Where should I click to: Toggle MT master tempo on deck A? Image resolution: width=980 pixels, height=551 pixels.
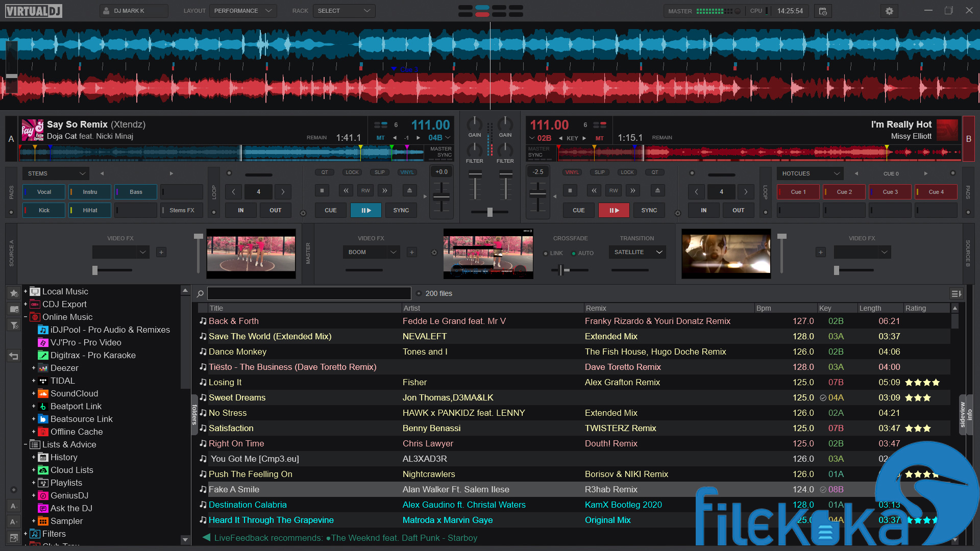pyautogui.click(x=380, y=138)
